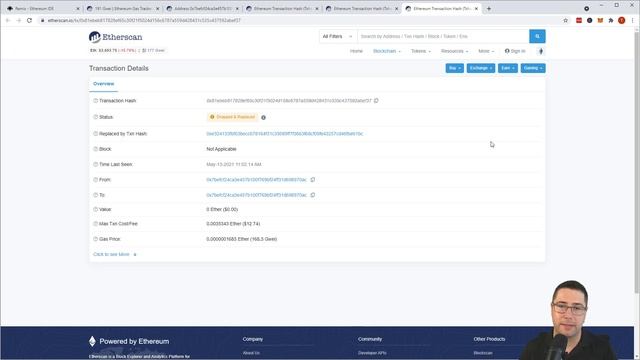
Task: Click the help icon next to Time Last Seen
Action: (96, 164)
